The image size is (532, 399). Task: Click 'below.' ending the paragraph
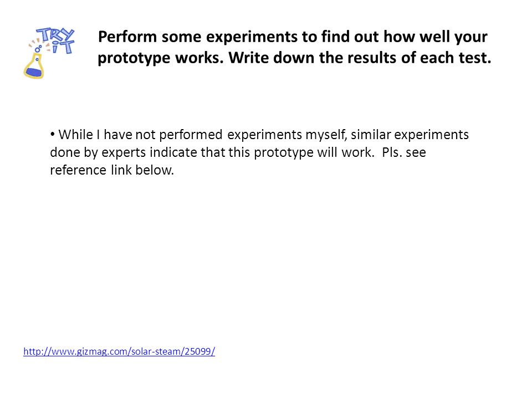(x=155, y=170)
